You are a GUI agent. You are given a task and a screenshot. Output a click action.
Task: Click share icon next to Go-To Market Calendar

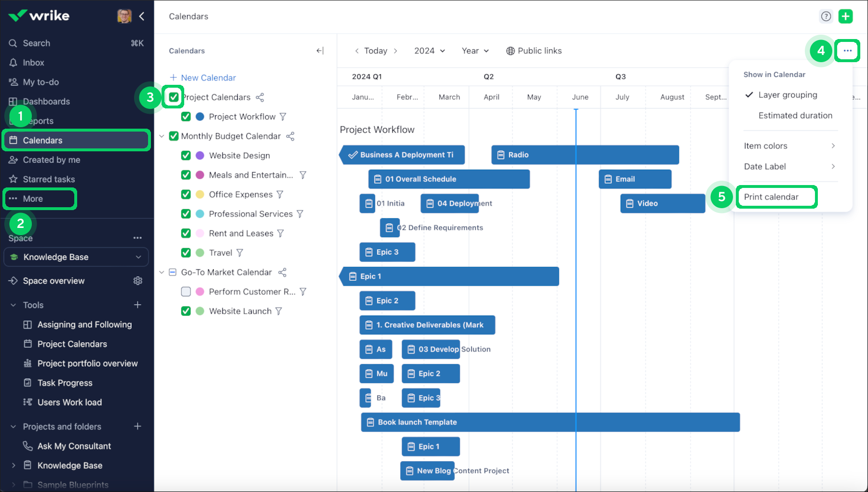coord(283,273)
